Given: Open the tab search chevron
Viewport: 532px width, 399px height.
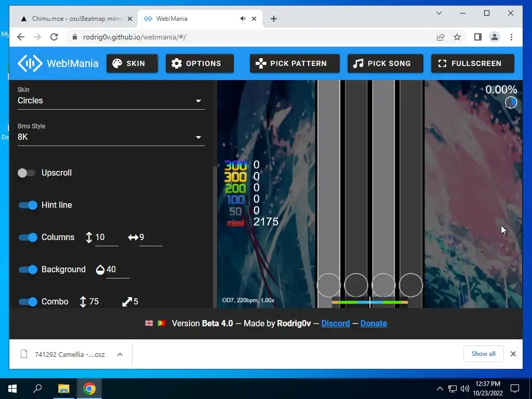Looking at the screenshot, I should click(x=438, y=13).
